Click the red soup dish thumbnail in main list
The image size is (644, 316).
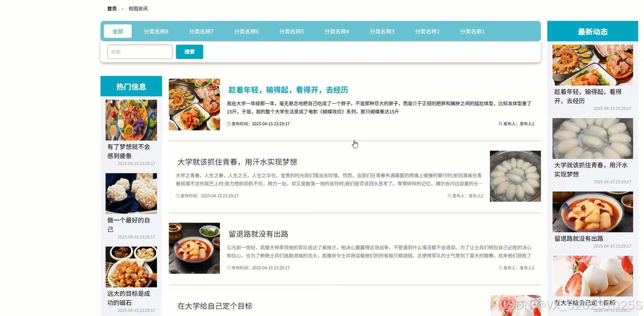(194, 248)
